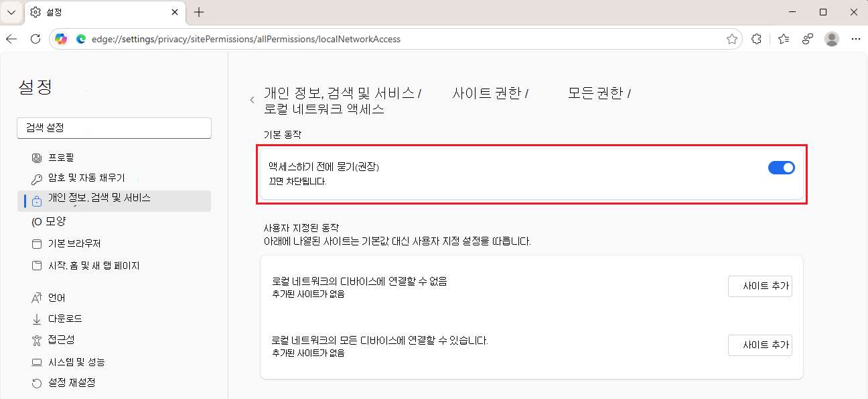Image resolution: width=868 pixels, height=399 pixels.
Task: Open a new tab with plus button
Action: pyautogui.click(x=199, y=12)
